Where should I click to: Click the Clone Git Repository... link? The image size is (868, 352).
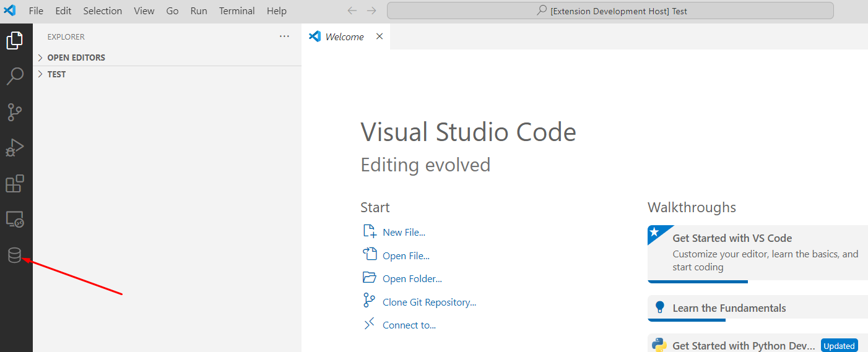click(430, 302)
